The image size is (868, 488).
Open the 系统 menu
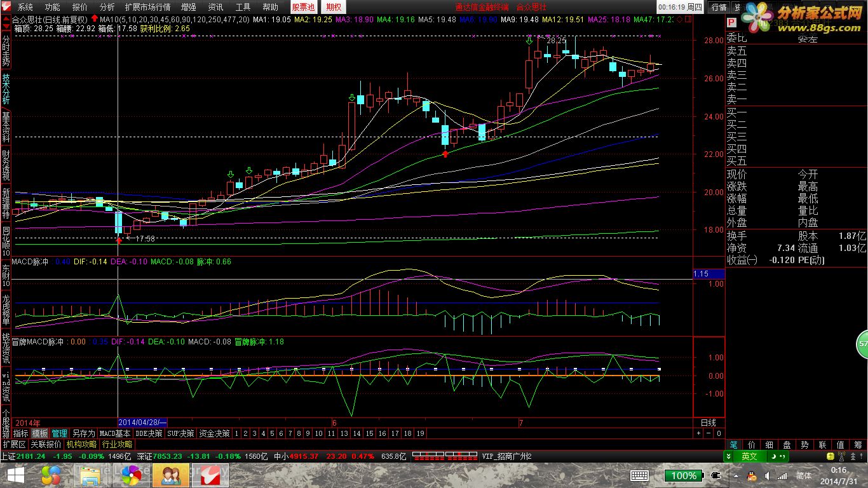click(25, 7)
